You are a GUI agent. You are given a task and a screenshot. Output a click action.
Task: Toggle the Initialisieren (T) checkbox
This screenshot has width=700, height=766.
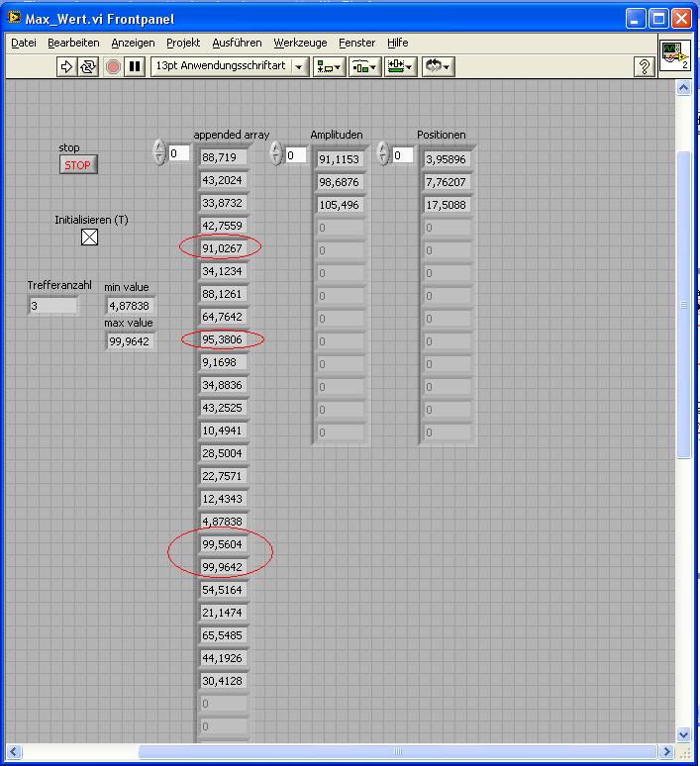tap(89, 238)
